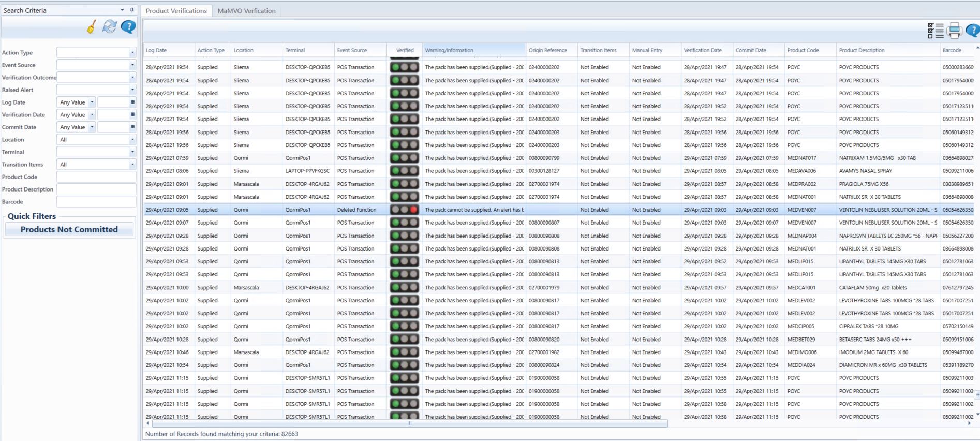Expand Log Date Any Value dropdown
The image size is (980, 441).
[x=92, y=102]
